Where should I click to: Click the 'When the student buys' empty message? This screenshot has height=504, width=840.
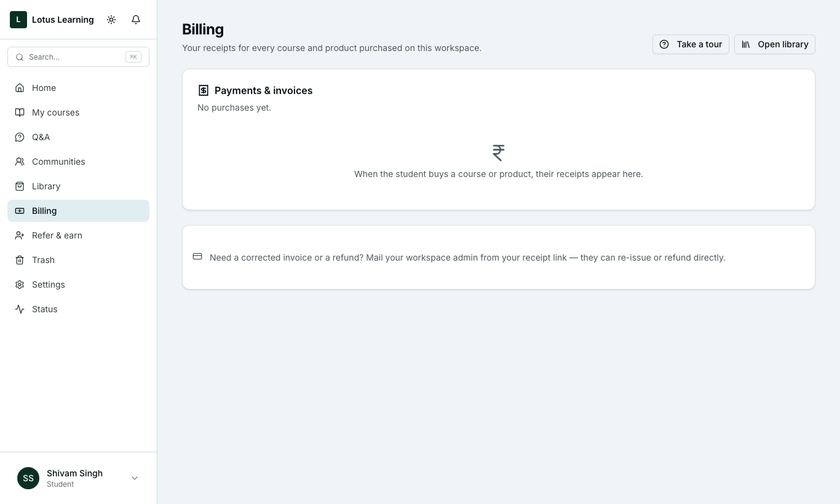(x=499, y=174)
